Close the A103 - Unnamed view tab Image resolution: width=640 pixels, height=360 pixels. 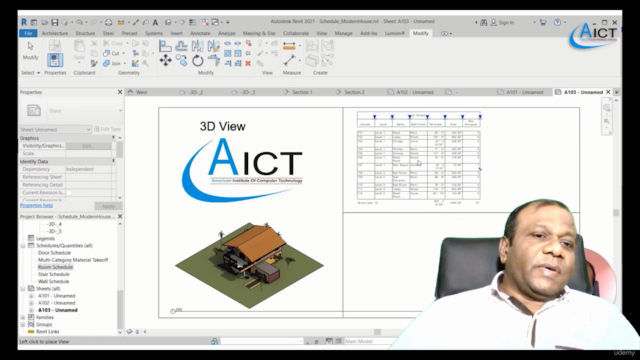pos(608,92)
